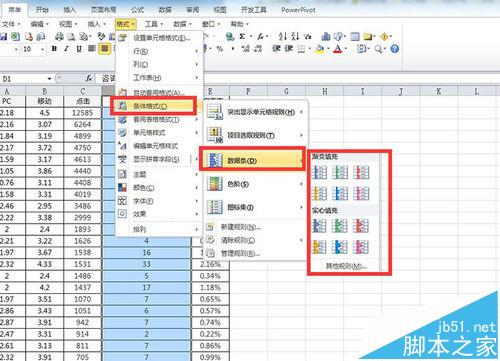Open the font color A dropdown arrow
This screenshot has height=361, width=500.
point(346,49)
